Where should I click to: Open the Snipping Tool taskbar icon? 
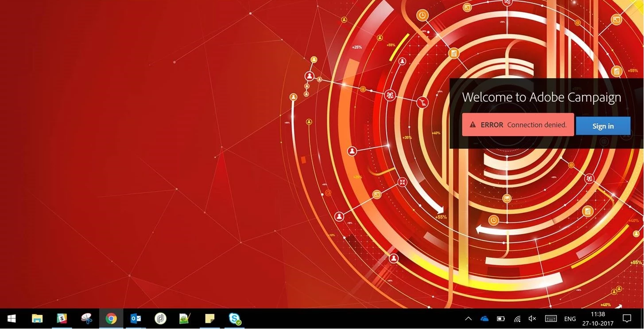[x=87, y=319]
